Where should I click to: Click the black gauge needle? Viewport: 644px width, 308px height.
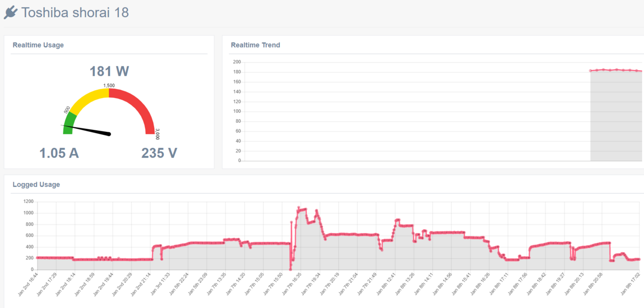click(86, 129)
